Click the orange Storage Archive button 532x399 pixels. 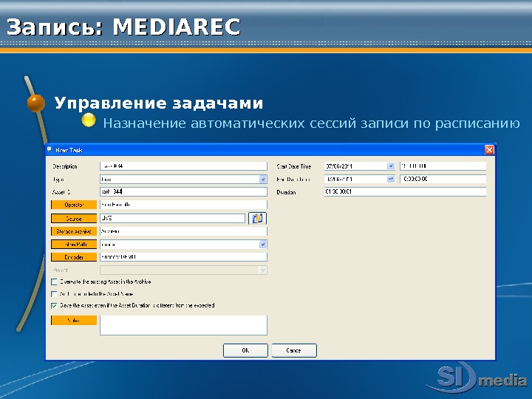(74, 231)
